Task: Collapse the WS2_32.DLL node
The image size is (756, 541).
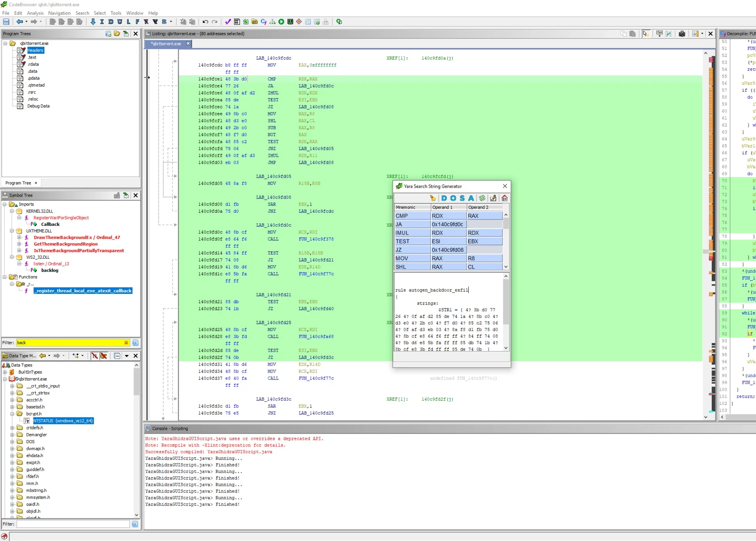Action: click(12, 257)
